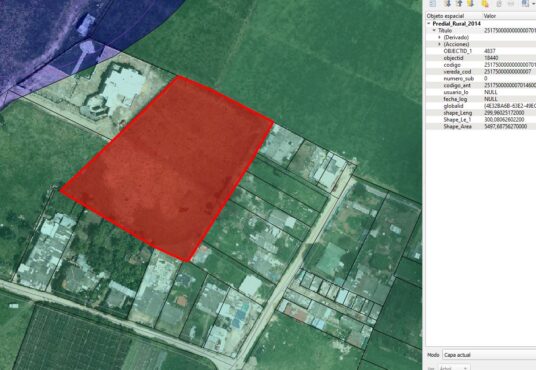536x370 pixels.
Task: Select the globalid attribute row
Action: click(x=480, y=106)
